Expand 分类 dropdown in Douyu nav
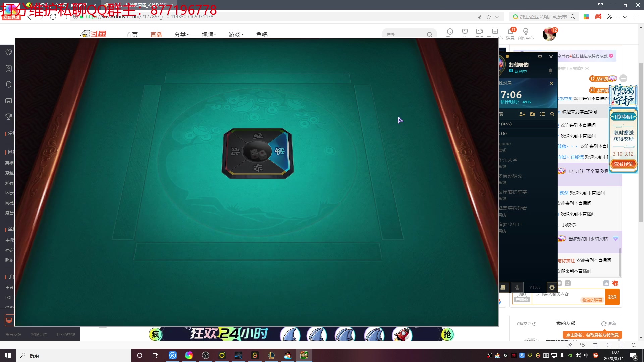The height and width of the screenshot is (362, 644). [181, 34]
